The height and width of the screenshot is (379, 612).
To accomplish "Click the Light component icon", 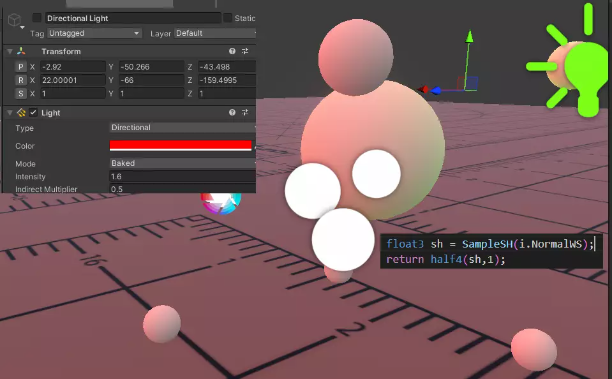I will click(21, 113).
